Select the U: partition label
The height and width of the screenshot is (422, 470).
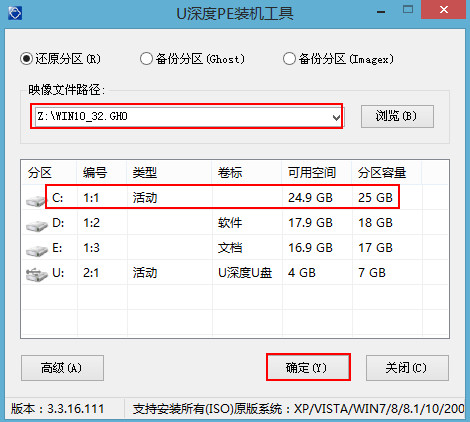tap(58, 273)
